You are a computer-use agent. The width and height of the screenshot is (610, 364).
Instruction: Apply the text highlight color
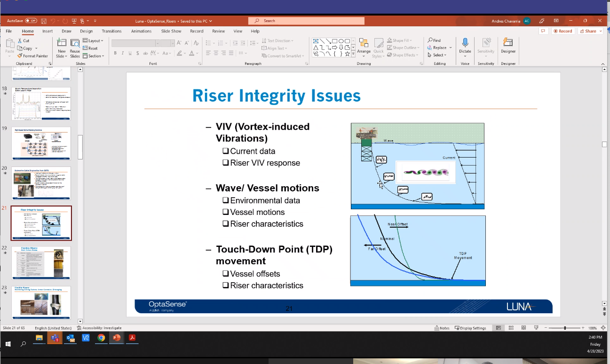[x=180, y=53]
